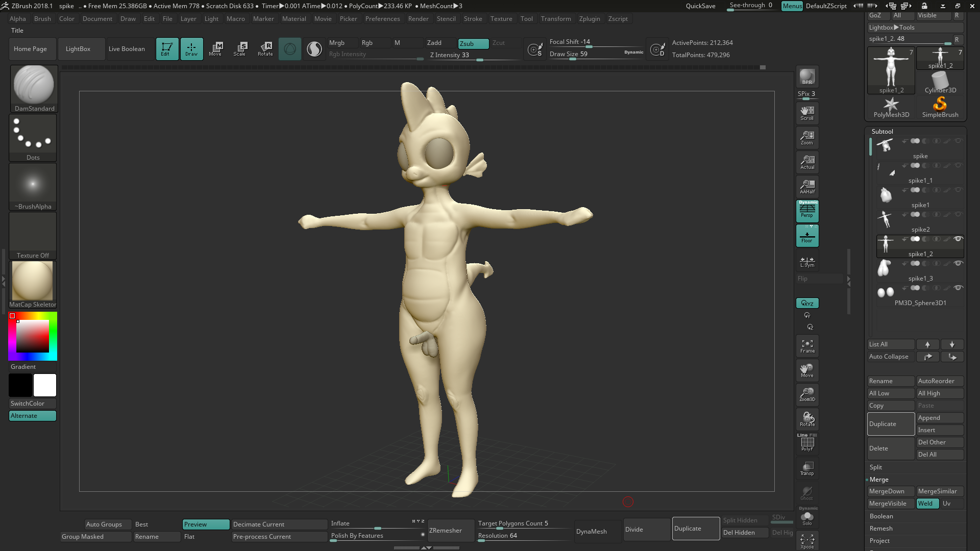Expand the Remesh section

pos(881,529)
